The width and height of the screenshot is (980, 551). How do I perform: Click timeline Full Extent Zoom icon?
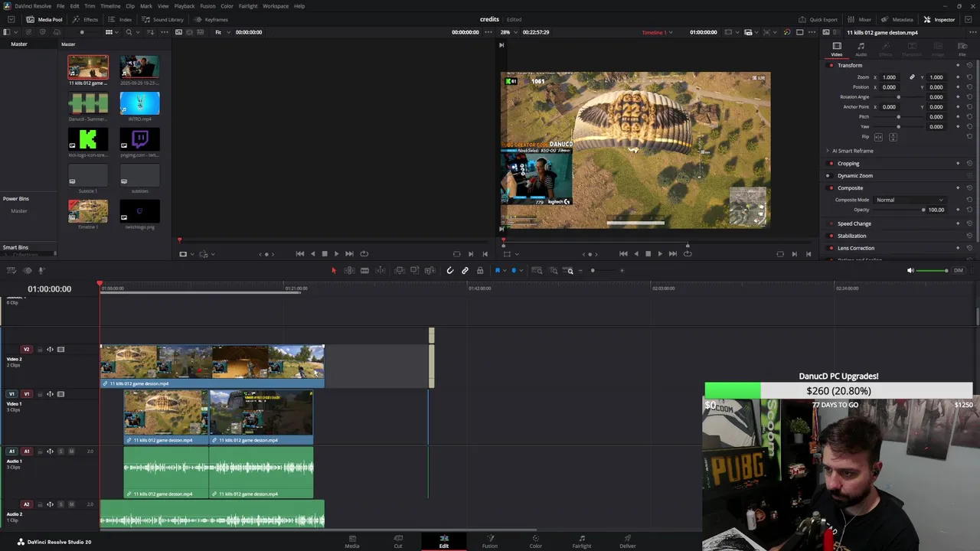[537, 270]
